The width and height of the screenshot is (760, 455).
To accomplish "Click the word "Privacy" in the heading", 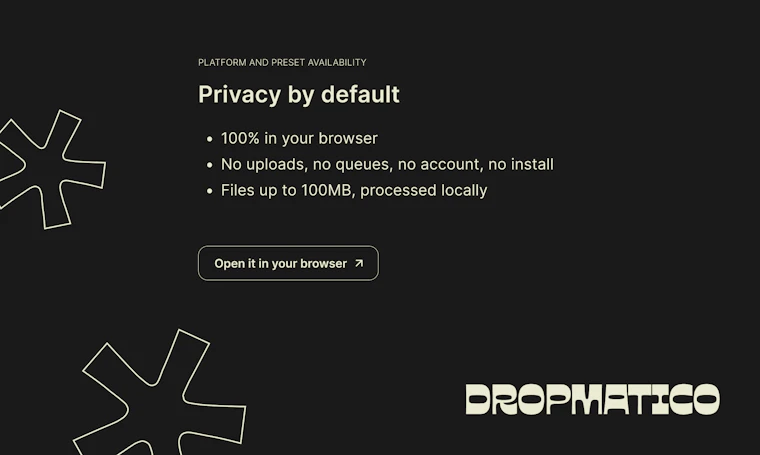I will point(239,94).
